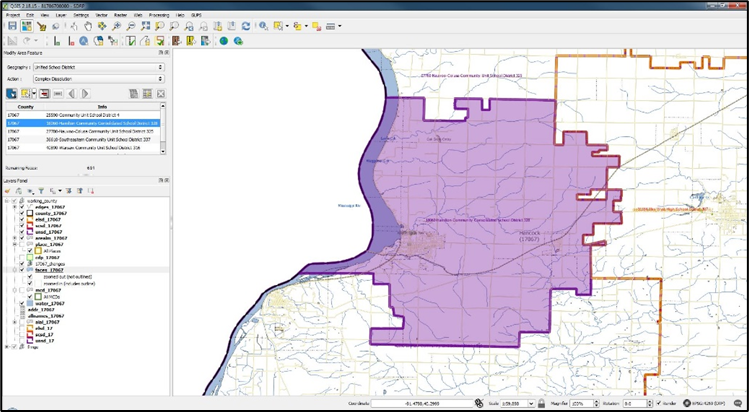Click the EPSG:4269 CRS button
The height and width of the screenshot is (412, 749).
click(x=705, y=403)
